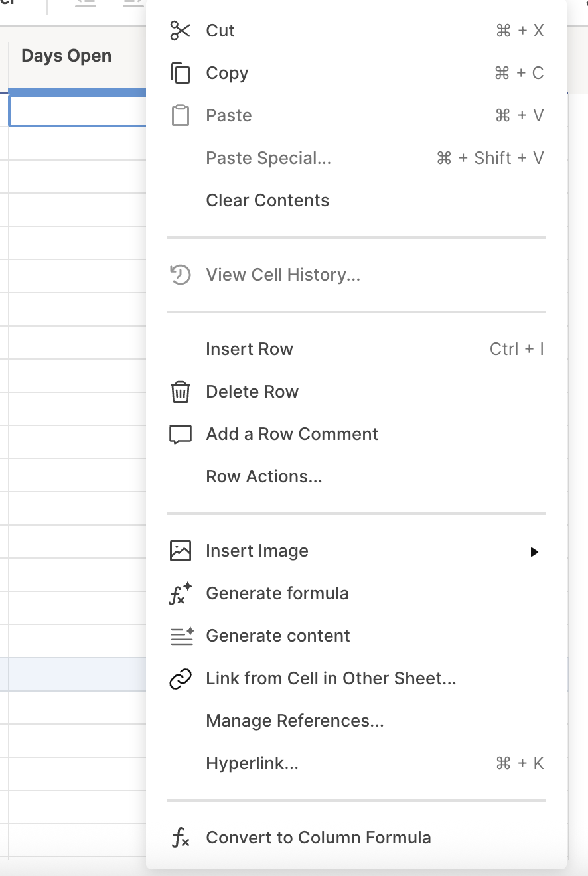Click the Generate formula sparkle icon

[x=181, y=593]
